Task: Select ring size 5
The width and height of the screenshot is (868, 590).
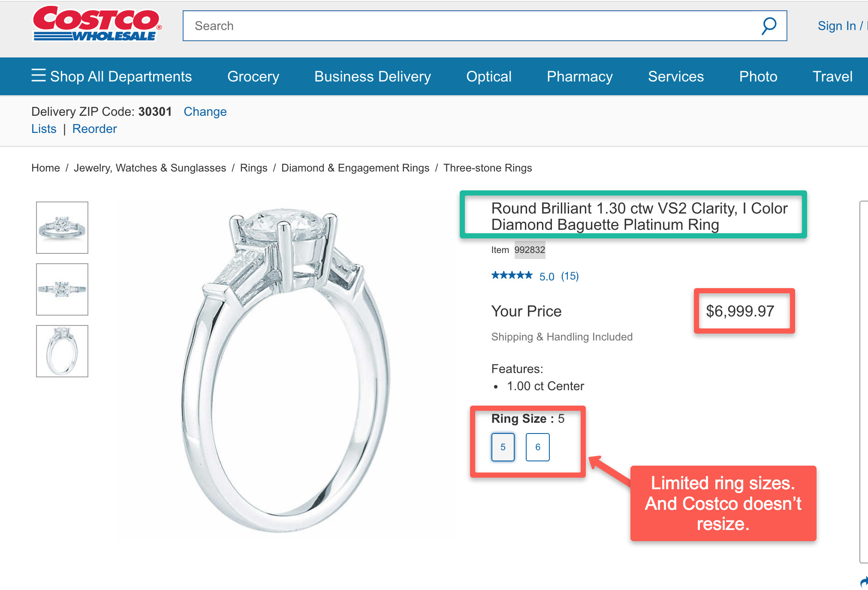Action: point(503,447)
